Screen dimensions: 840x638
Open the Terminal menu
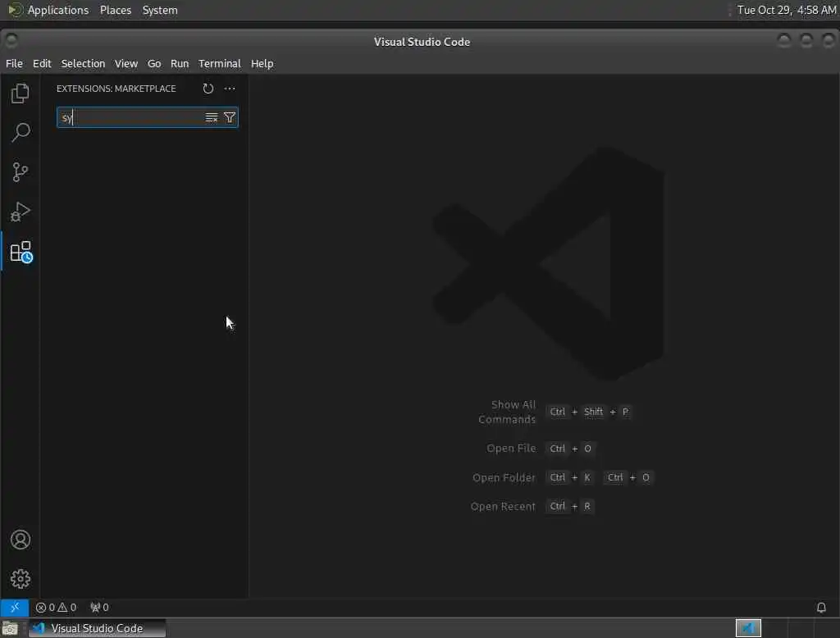[220, 63]
